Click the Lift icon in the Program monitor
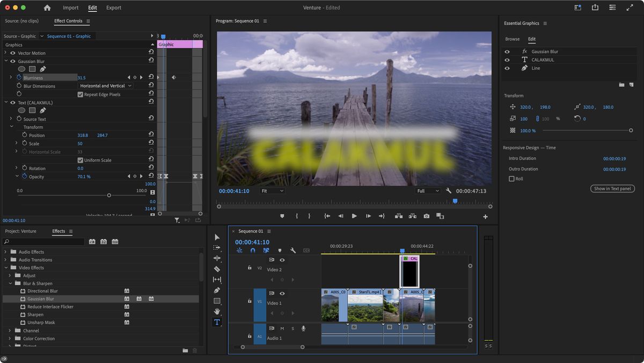644x363 pixels. [399, 216]
